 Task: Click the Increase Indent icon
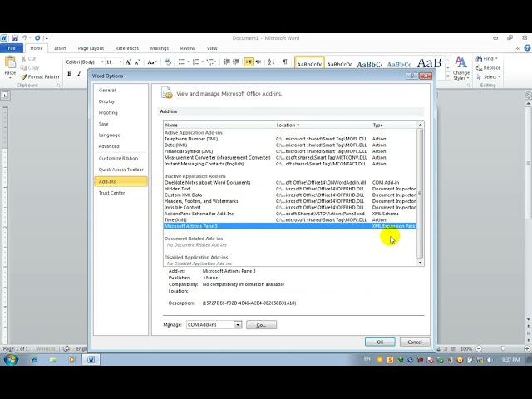[236, 62]
